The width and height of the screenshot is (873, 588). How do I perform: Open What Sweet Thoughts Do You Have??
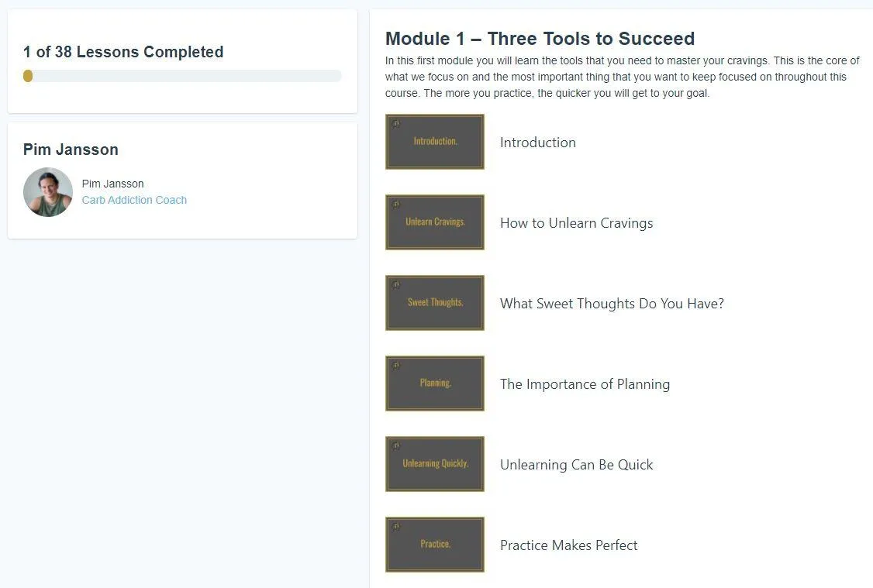[x=612, y=304]
